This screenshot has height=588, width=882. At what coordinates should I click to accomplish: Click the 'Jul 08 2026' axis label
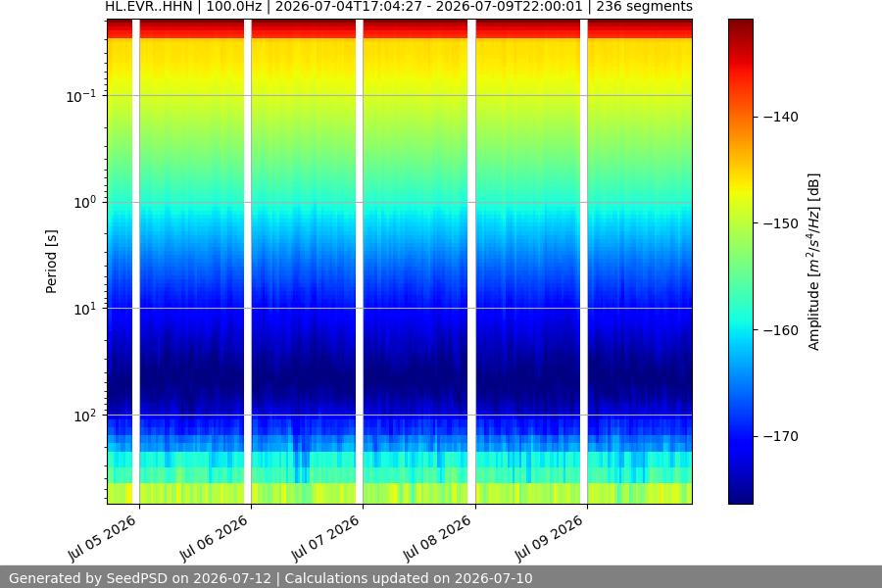[x=438, y=538]
